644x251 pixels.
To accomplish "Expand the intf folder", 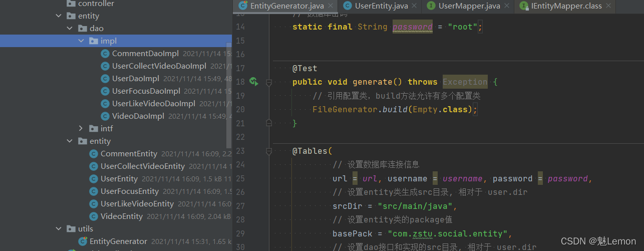I will [81, 129].
